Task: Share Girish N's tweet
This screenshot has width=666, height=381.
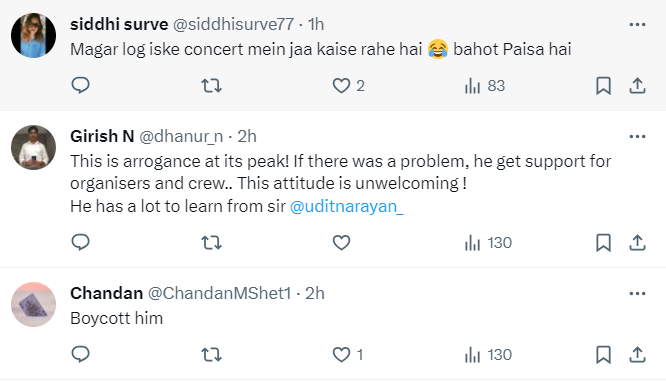Action: click(x=637, y=243)
